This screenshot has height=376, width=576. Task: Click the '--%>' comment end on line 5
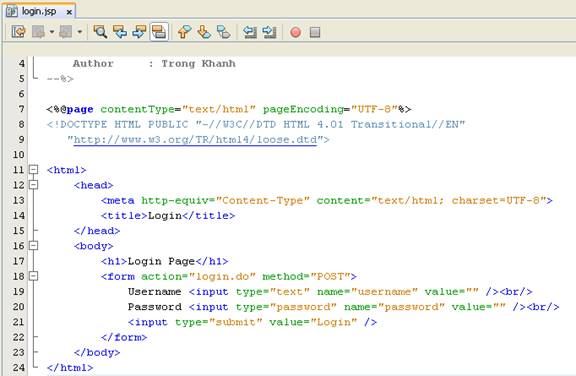pyautogui.click(x=60, y=79)
